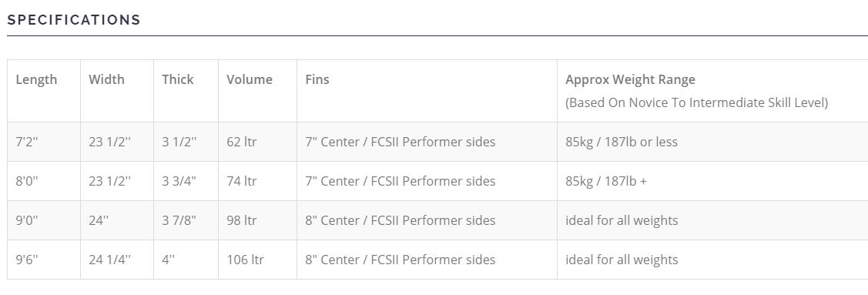Select the 9'6" length cell

click(44, 260)
